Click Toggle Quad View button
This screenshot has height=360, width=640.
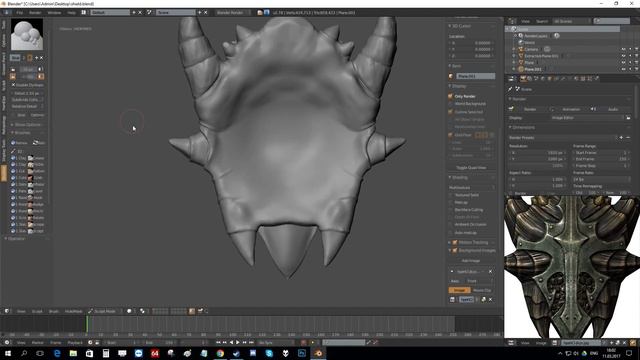pyautogui.click(x=471, y=168)
